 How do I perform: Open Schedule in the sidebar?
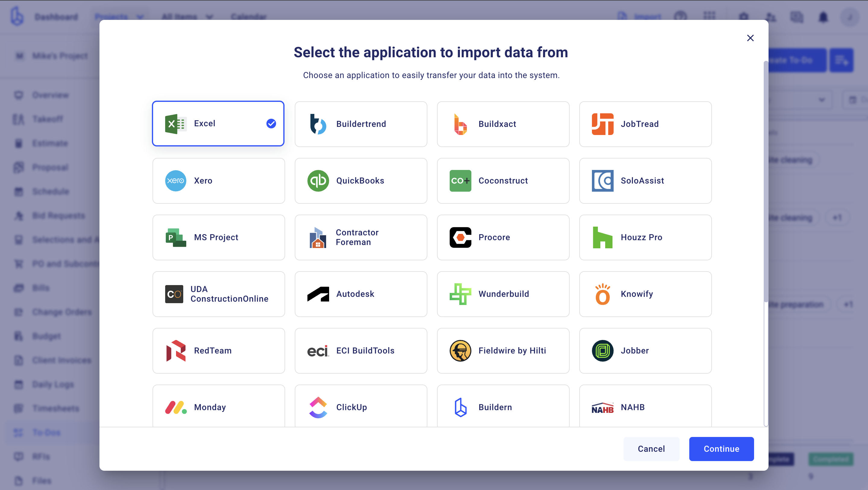51,191
